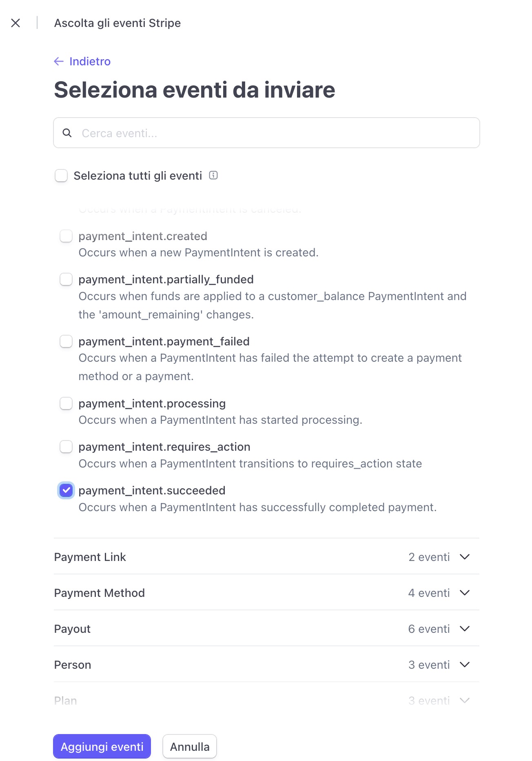The height and width of the screenshot is (761, 532).
Task: Click the back arrow icon beside Indietro
Action: pyautogui.click(x=59, y=61)
